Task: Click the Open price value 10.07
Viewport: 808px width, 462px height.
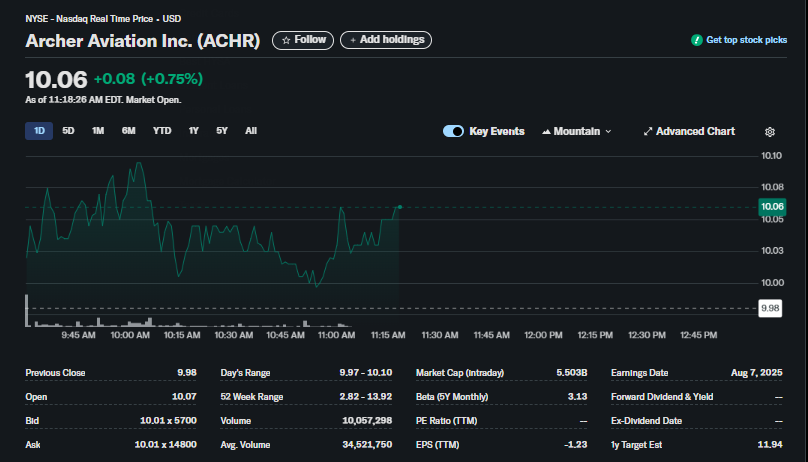Action: (184, 397)
